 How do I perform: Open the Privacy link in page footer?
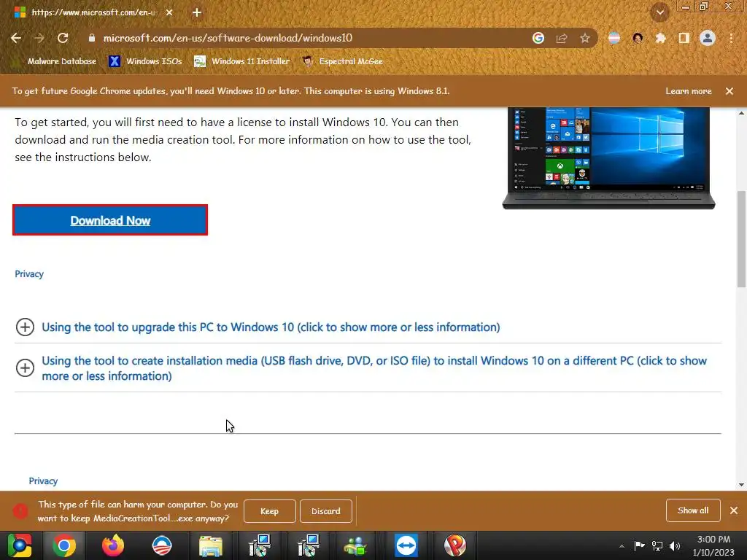click(43, 481)
